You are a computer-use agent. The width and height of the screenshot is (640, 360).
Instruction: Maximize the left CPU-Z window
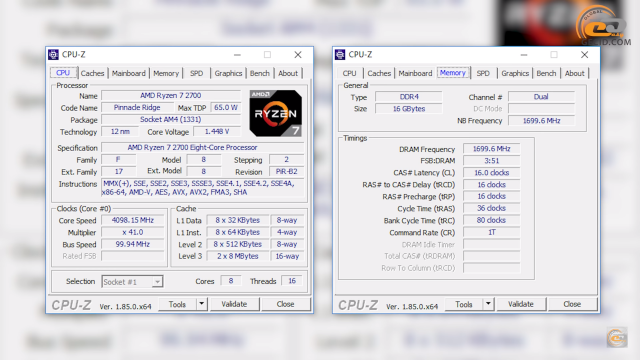pyautogui.click(x=267, y=55)
